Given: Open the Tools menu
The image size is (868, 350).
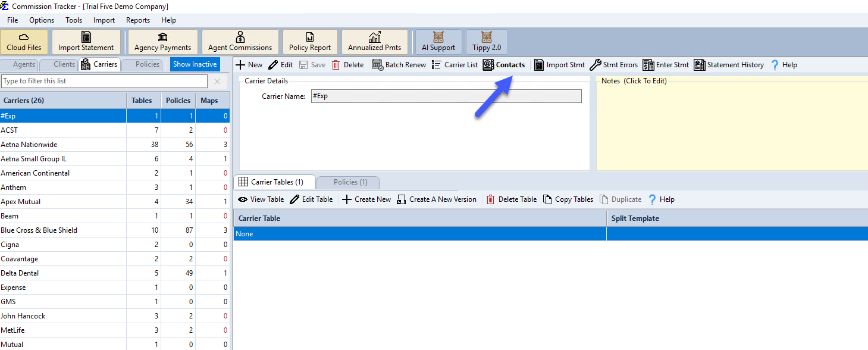Looking at the screenshot, I should [74, 20].
